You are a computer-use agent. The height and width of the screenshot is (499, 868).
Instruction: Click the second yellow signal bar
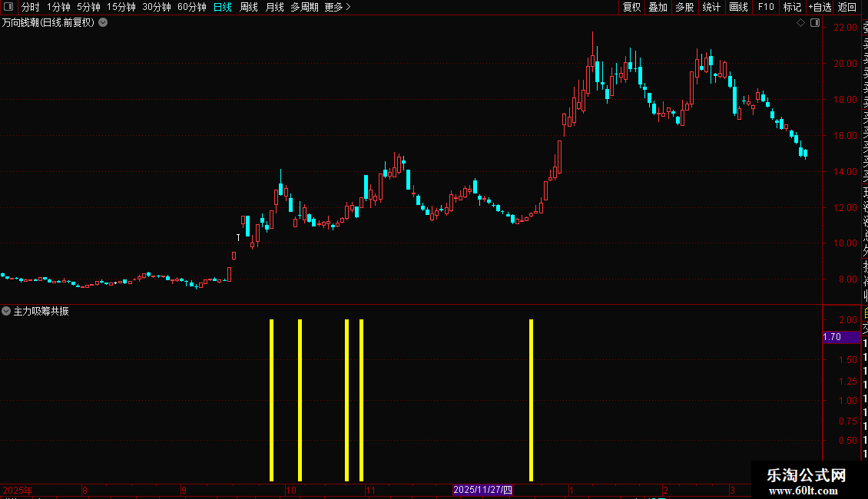[x=300, y=400]
